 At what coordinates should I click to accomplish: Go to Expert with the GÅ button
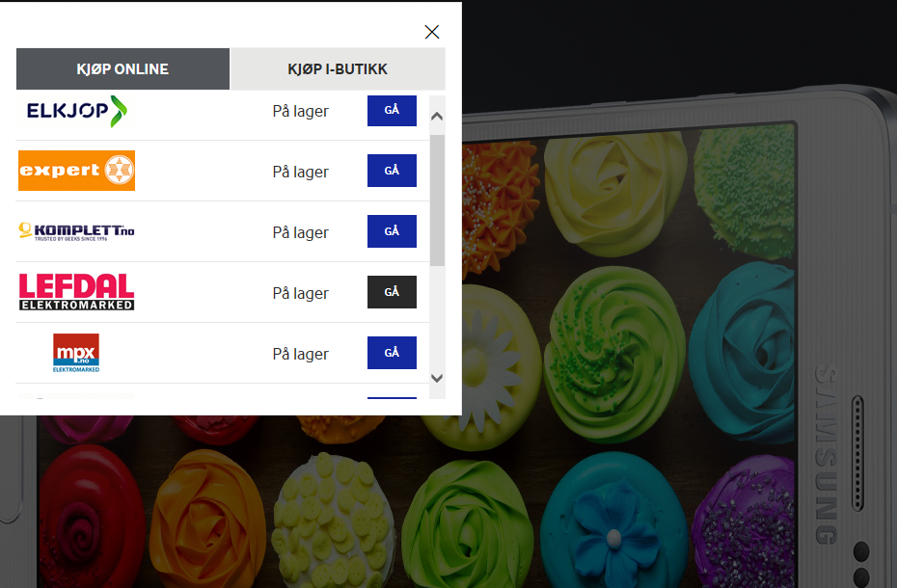[392, 171]
